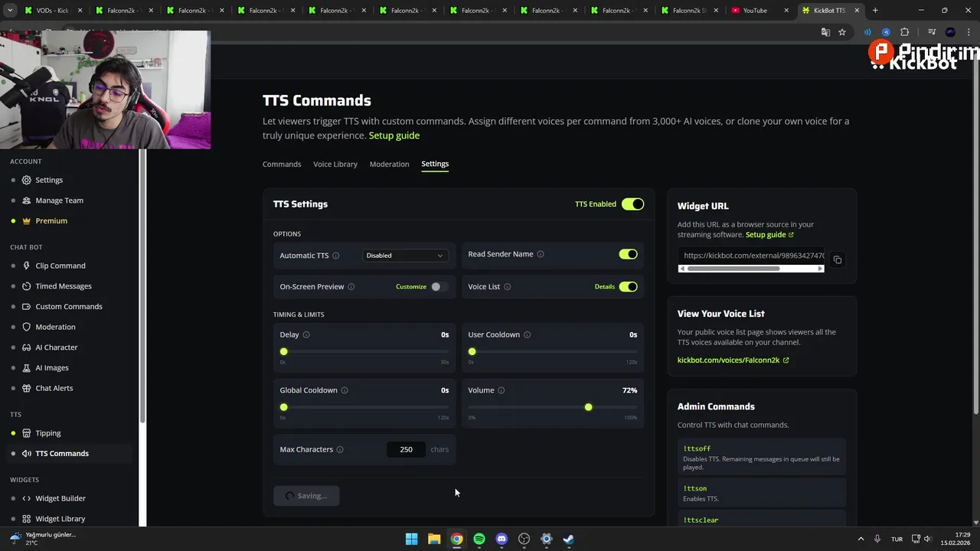Click translate page icon in address bar

825,32
